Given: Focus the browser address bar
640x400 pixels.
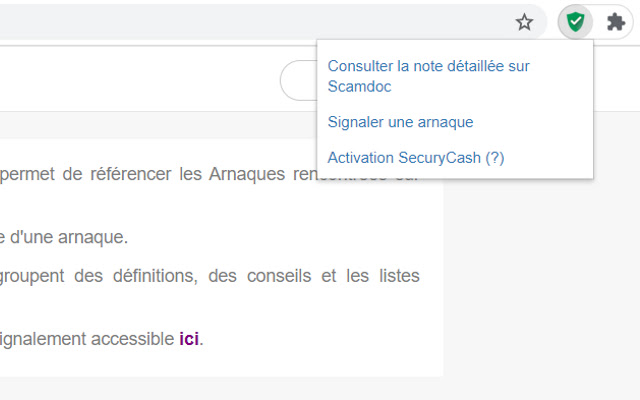Looking at the screenshot, I should pyautogui.click(x=250, y=22).
